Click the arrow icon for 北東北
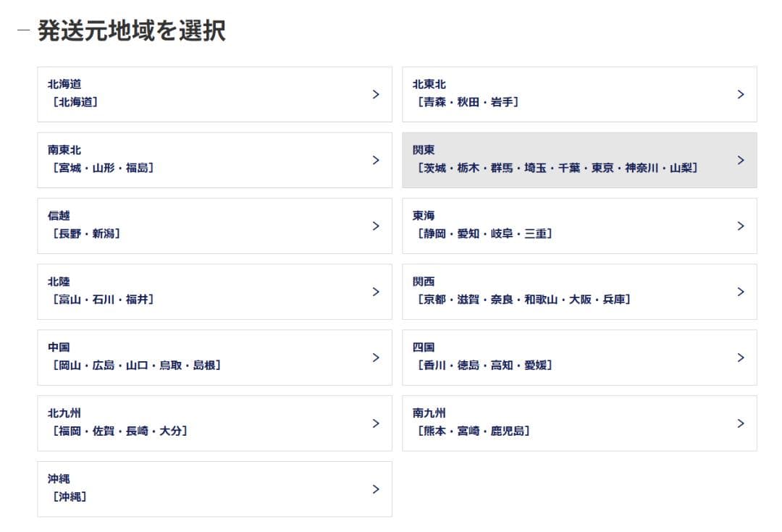The image size is (782, 532). (741, 94)
